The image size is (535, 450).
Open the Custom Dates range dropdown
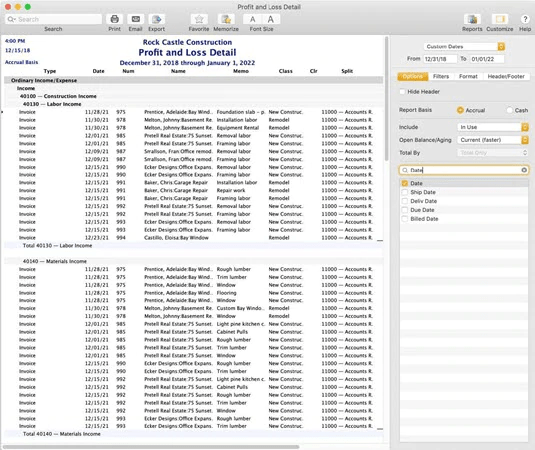coord(464,46)
